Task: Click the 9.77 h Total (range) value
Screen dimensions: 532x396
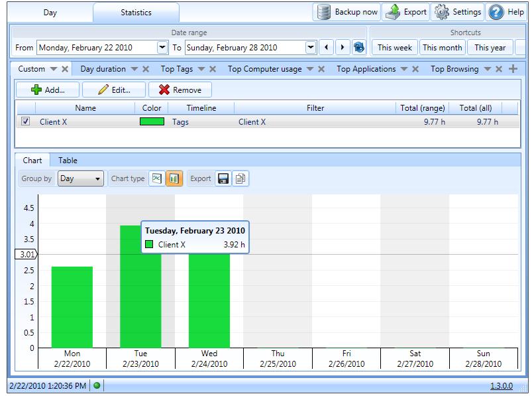Action: tap(435, 121)
